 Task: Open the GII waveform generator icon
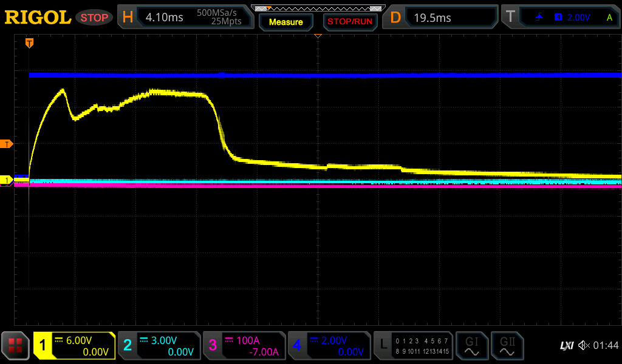coord(507,346)
